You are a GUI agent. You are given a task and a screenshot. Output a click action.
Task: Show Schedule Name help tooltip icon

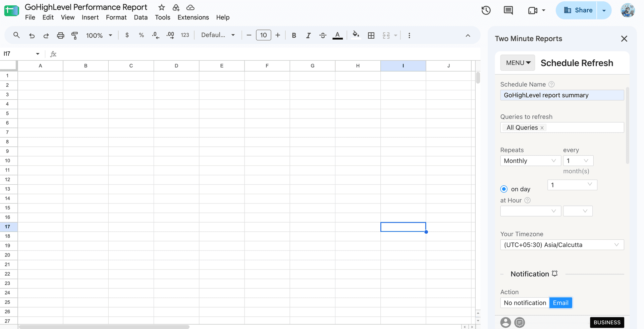551,84
